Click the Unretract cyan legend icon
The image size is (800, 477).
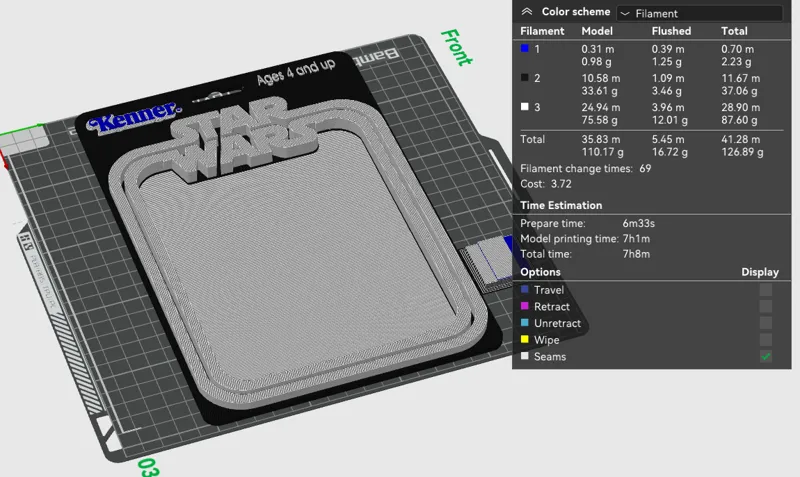(x=524, y=323)
